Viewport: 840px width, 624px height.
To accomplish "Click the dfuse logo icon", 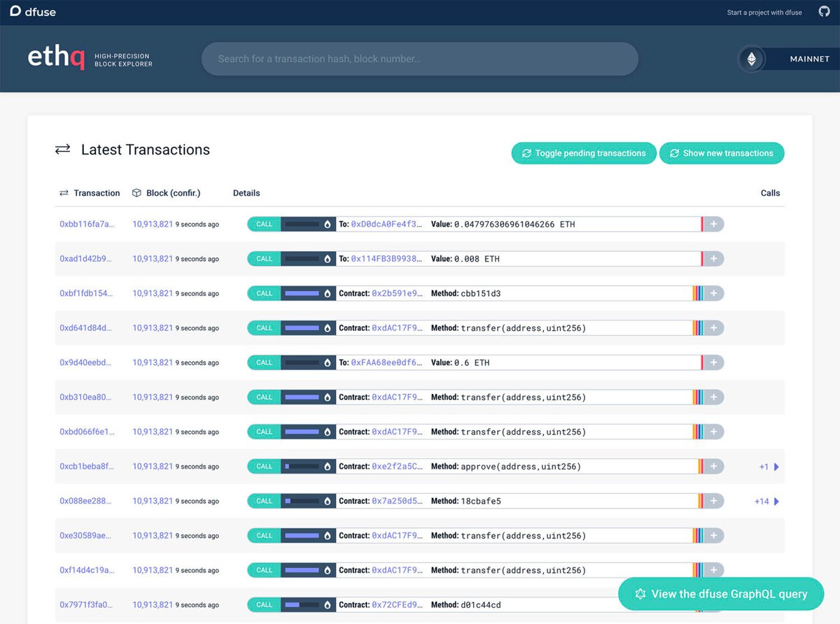I will click(15, 12).
